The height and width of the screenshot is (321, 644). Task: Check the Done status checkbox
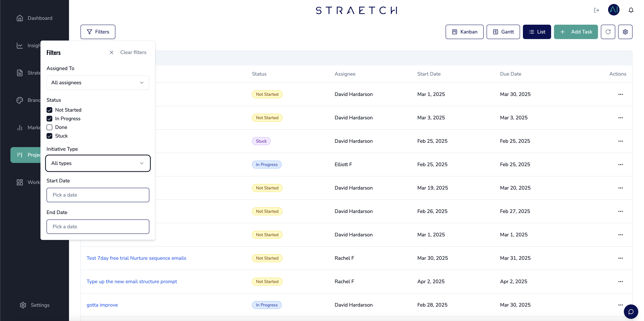49,127
